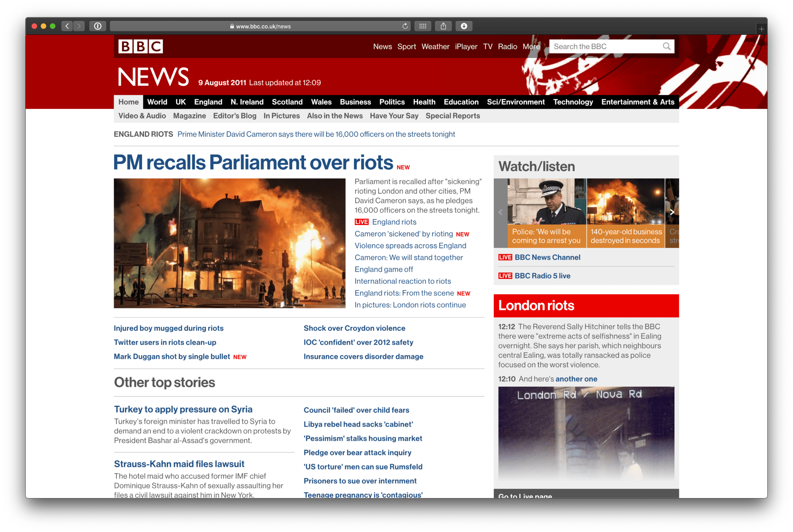Click Go to Live page button
793x532 pixels.
coord(586,494)
